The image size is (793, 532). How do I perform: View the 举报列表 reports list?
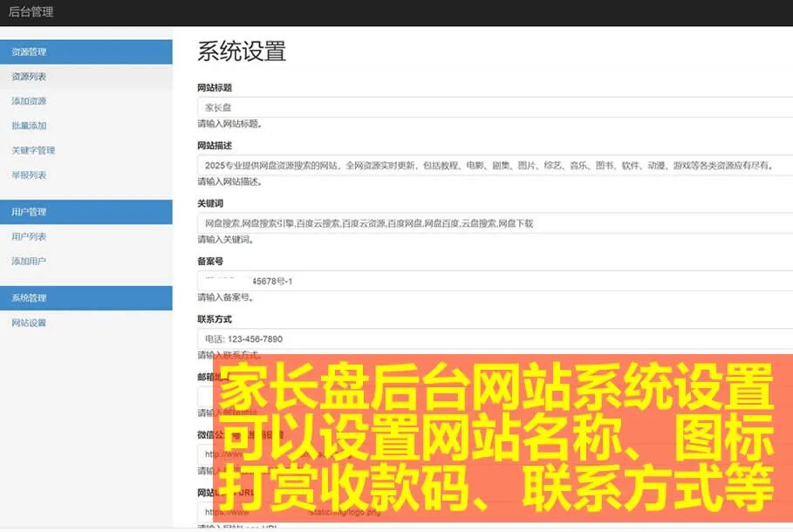coord(31,174)
